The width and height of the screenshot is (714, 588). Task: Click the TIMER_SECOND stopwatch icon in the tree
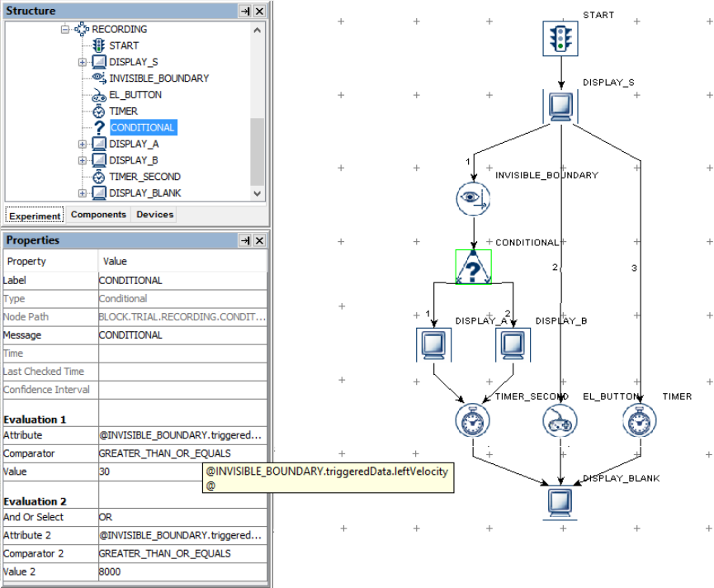point(99,177)
